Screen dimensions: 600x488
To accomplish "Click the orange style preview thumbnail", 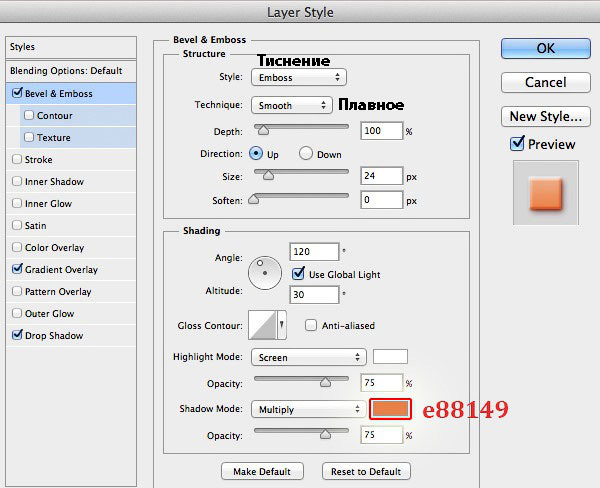I will point(546,193).
